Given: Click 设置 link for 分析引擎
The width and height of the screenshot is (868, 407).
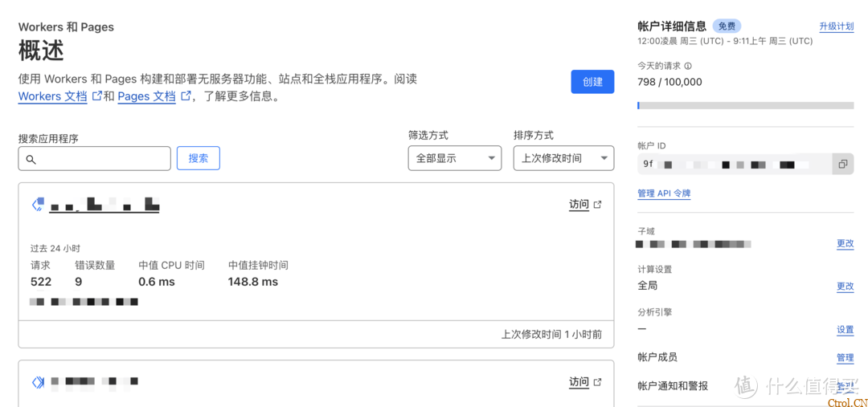Looking at the screenshot, I should (845, 330).
